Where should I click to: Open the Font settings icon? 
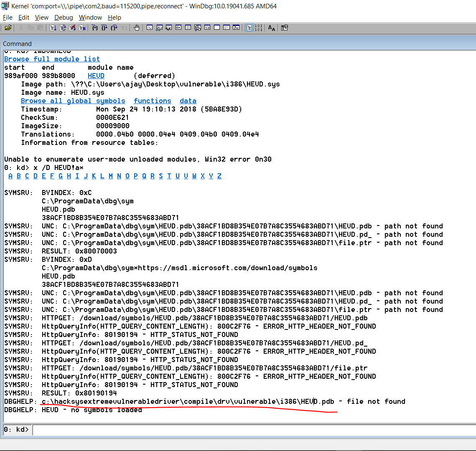(x=271, y=28)
